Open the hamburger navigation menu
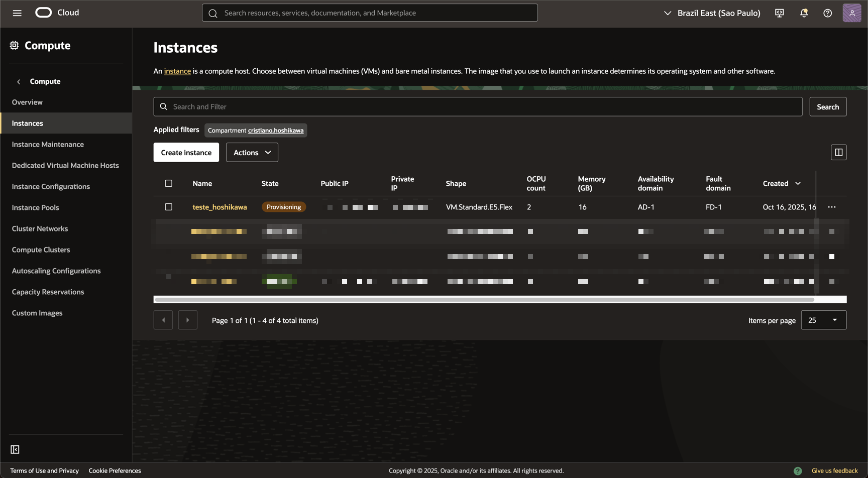The image size is (868, 478). (17, 13)
